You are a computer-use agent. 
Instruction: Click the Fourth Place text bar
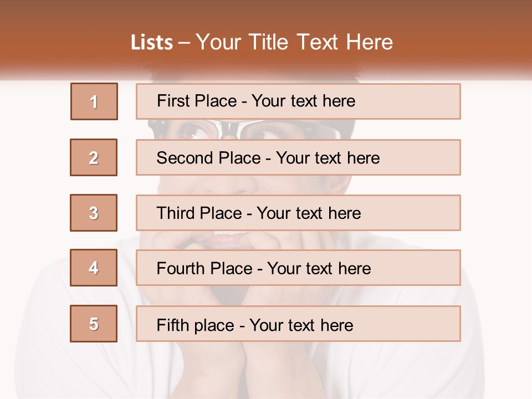(x=298, y=268)
